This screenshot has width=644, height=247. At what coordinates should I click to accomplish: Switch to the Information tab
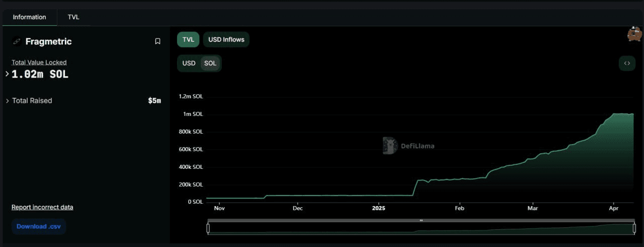click(29, 17)
